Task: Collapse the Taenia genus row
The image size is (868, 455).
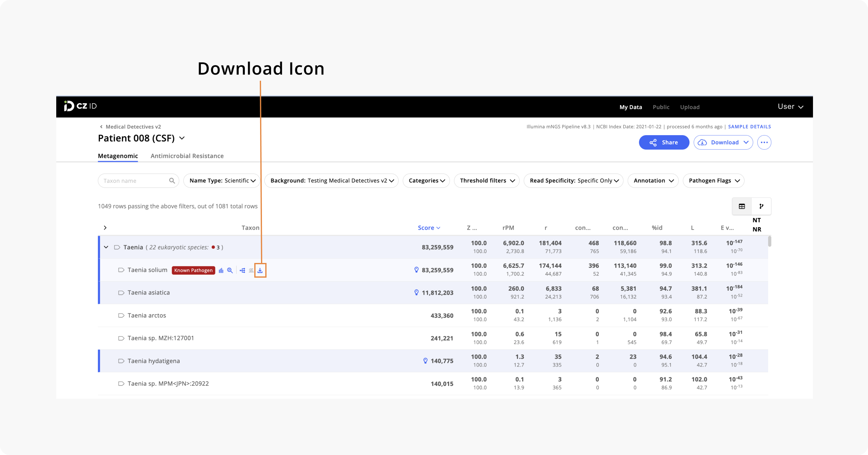Action: pyautogui.click(x=106, y=247)
